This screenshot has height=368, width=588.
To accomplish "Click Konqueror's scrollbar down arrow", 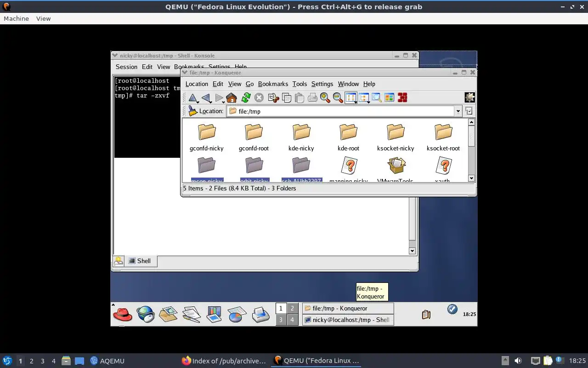I will point(471,178).
